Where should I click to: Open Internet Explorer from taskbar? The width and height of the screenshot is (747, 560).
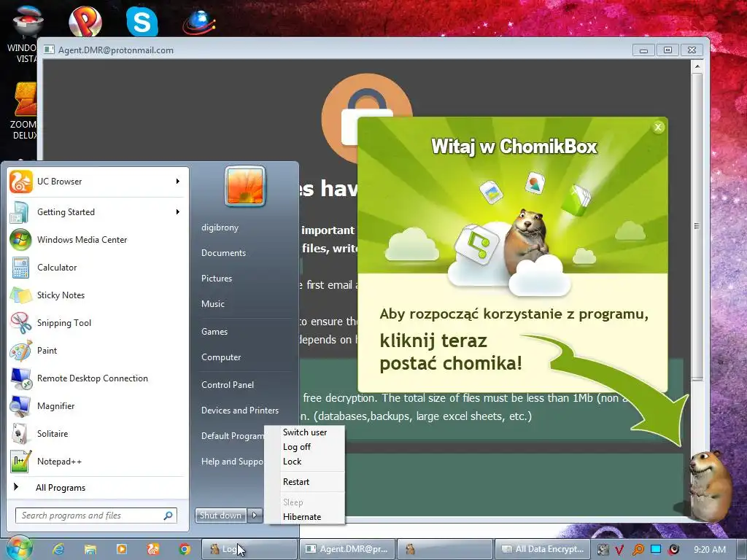pyautogui.click(x=58, y=549)
